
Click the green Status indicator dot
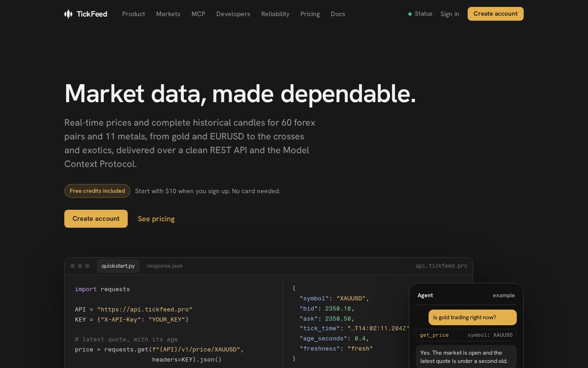click(x=410, y=14)
